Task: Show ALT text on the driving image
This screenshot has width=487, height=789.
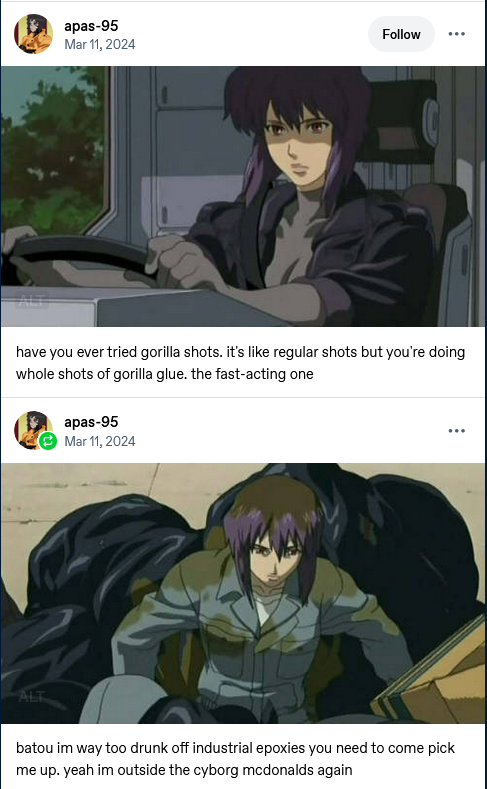Action: (x=32, y=301)
